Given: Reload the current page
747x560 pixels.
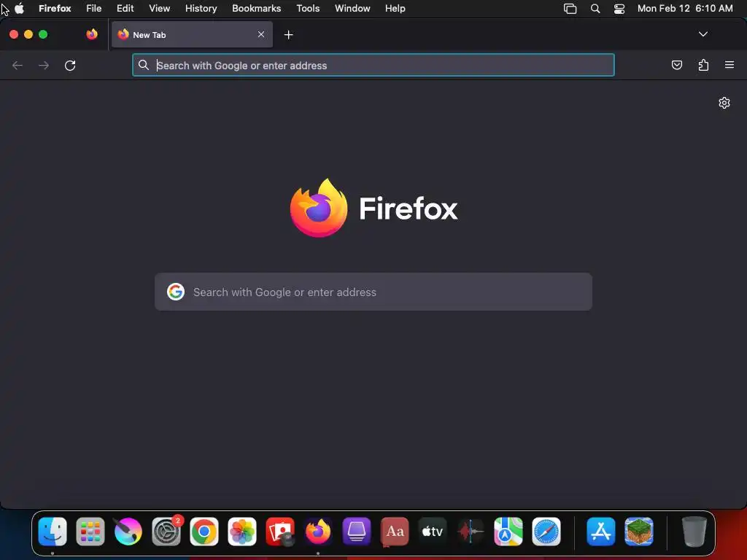Looking at the screenshot, I should pyautogui.click(x=70, y=65).
